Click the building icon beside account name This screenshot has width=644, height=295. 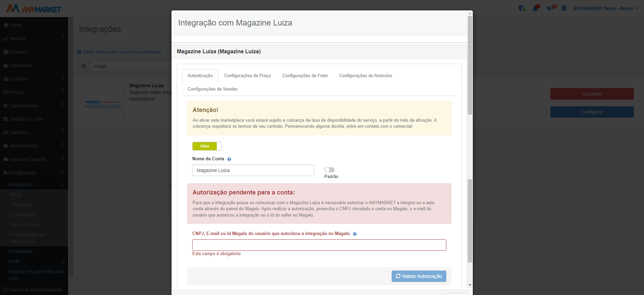pyautogui.click(x=564, y=8)
